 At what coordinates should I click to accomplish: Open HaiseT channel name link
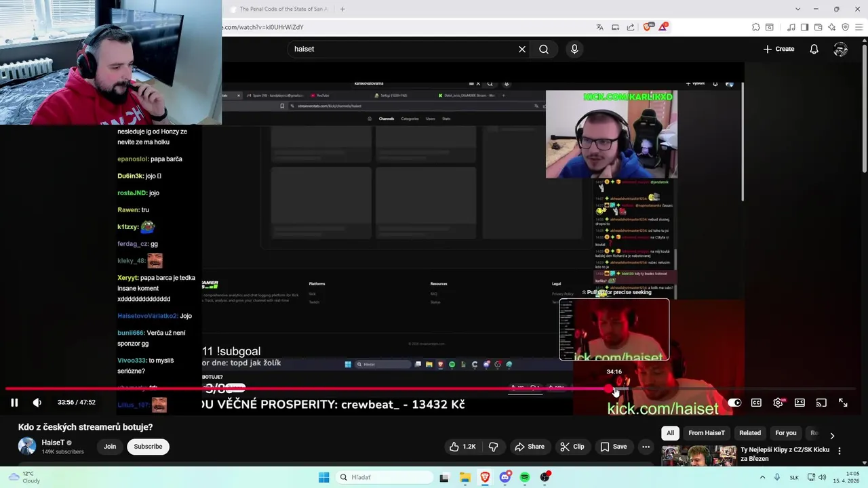[53, 443]
